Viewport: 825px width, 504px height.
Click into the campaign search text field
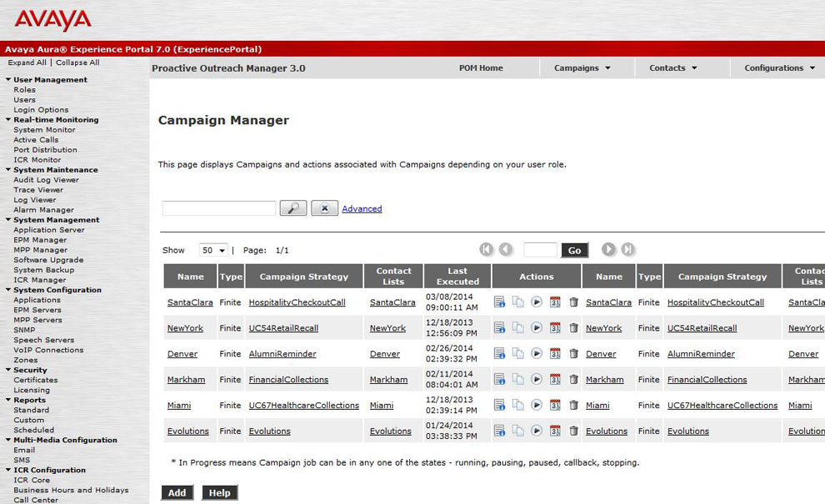coord(219,208)
